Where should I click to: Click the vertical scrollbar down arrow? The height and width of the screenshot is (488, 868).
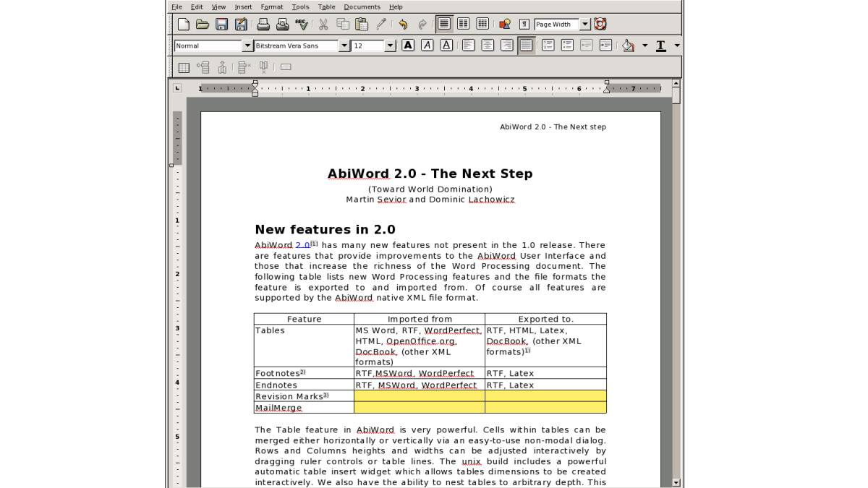point(676,482)
